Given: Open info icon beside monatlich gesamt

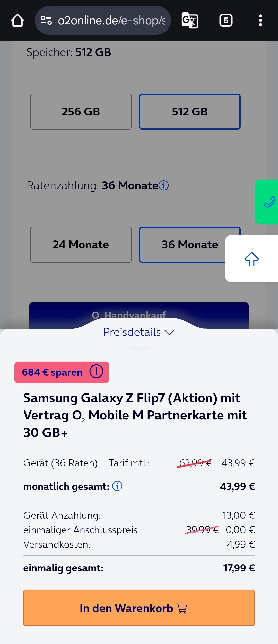Looking at the screenshot, I should click(x=117, y=486).
